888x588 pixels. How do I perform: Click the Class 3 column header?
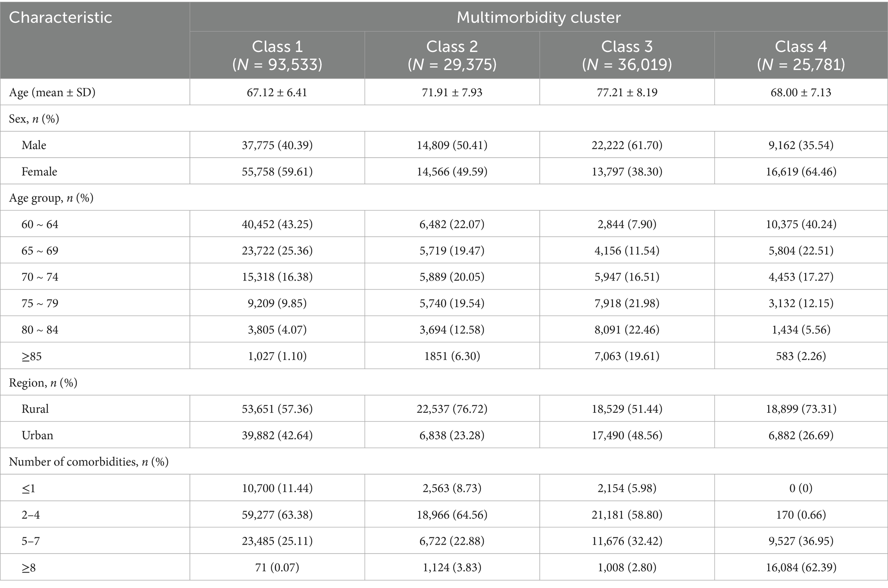pos(626,55)
